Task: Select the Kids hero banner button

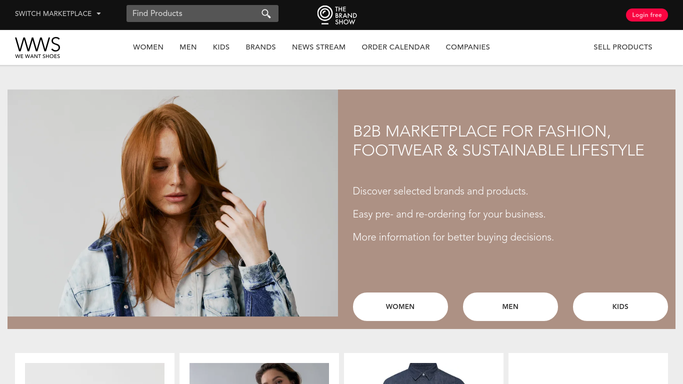Action: [x=620, y=307]
